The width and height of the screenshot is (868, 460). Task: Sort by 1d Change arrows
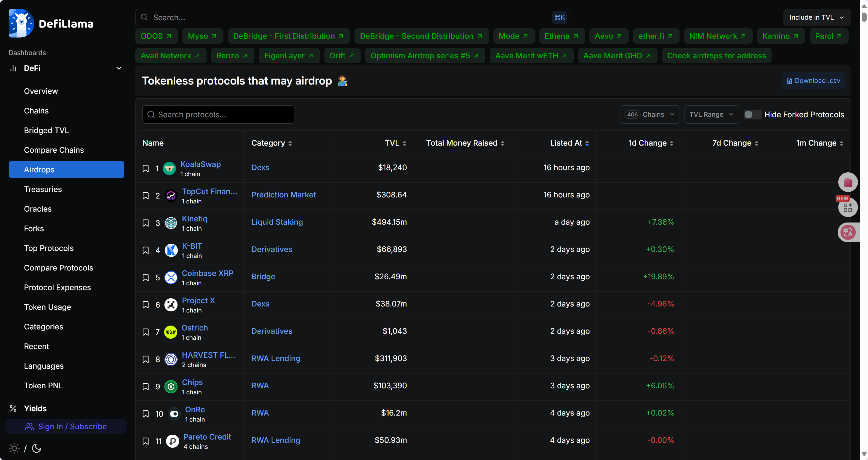click(x=672, y=143)
